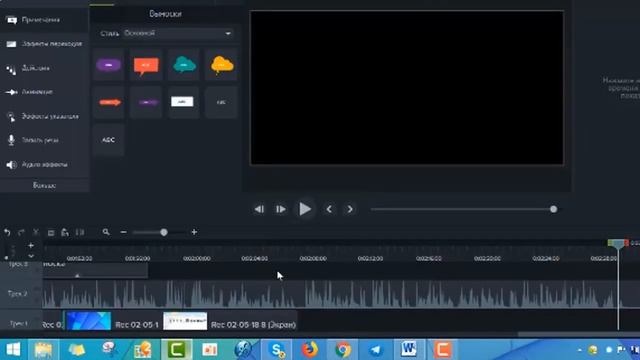
Task: Open the Annotations panel in sidebar
Action: (x=44, y=20)
